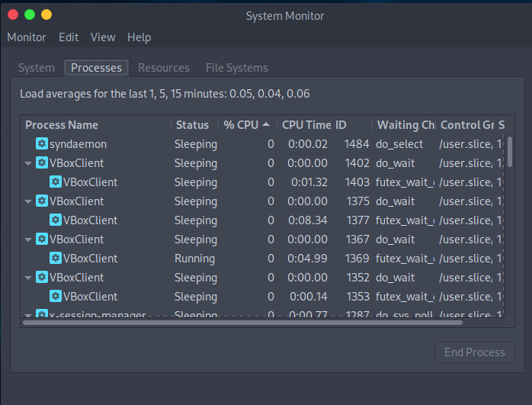Screen dimensions: 532x405
Task: Collapse the VBoxClient 1375 tree node
Action: pos(28,201)
